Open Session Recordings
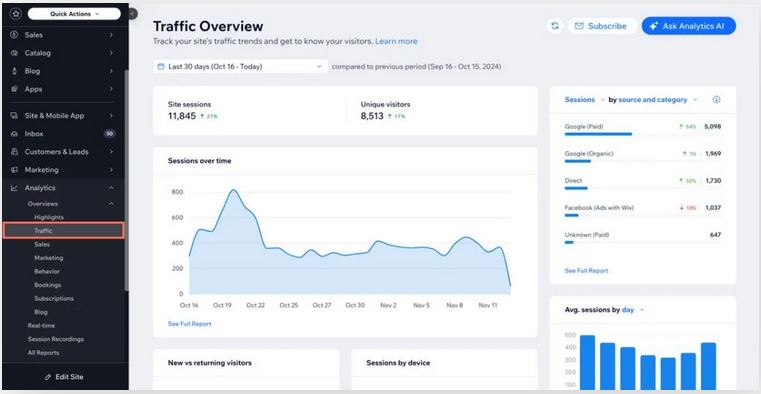The height and width of the screenshot is (394, 761). [x=55, y=339]
